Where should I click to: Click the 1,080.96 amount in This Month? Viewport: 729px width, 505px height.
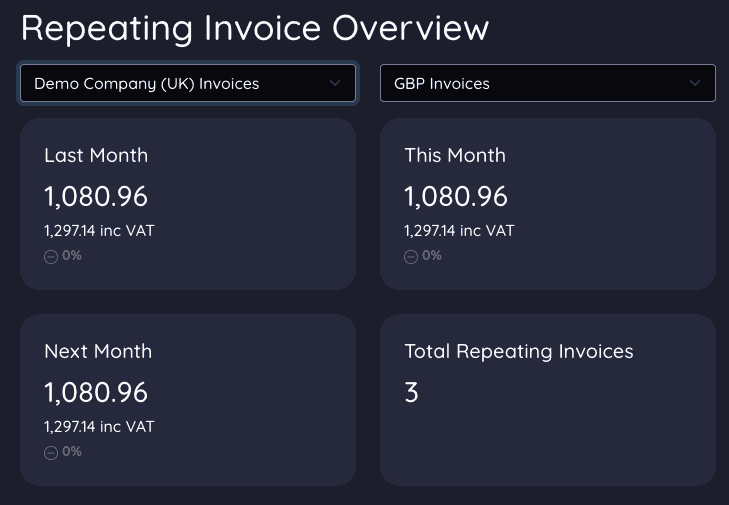(x=456, y=196)
